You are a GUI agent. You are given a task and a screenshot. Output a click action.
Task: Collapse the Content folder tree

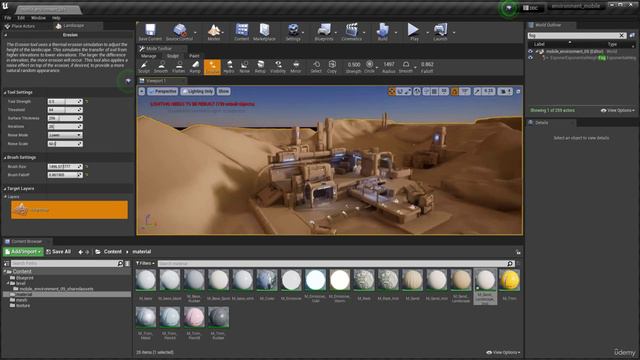pyautogui.click(x=4, y=271)
